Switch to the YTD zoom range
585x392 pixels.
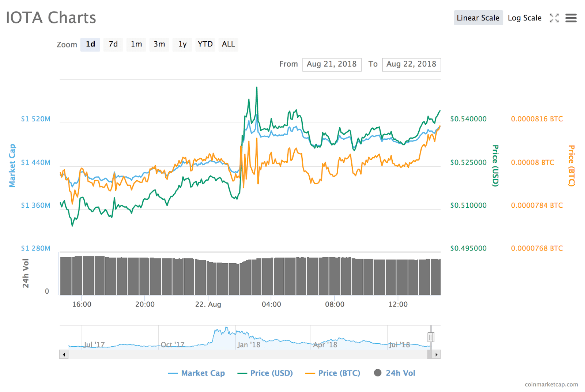coord(205,44)
